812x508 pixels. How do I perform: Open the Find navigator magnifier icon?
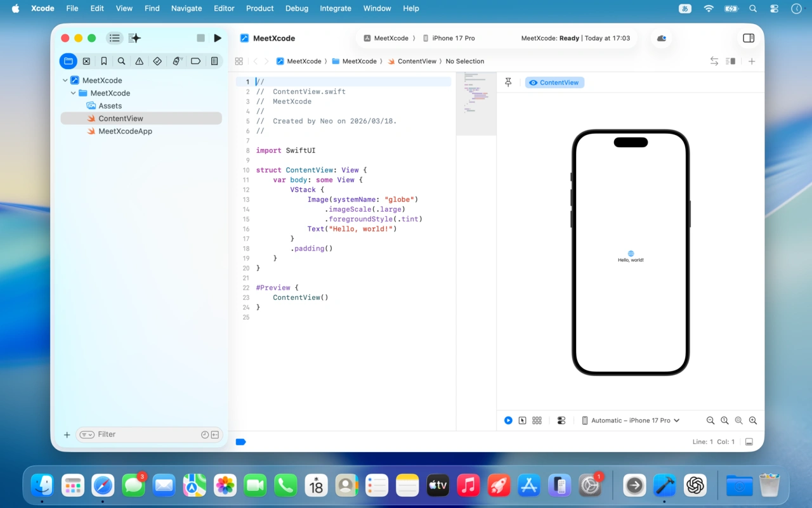tap(121, 61)
